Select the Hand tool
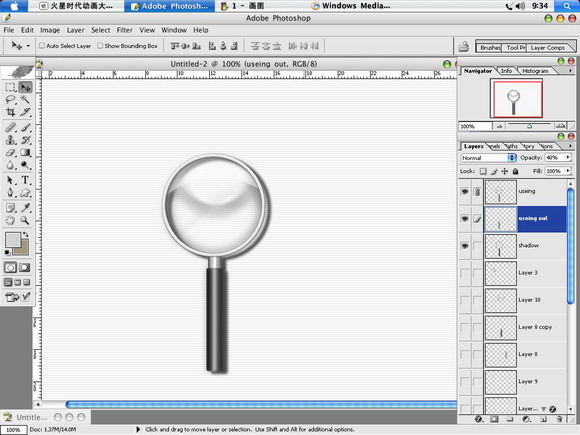 [x=10, y=220]
